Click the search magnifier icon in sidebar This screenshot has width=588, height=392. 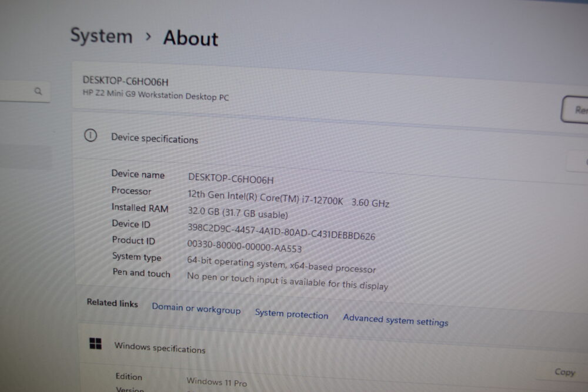[x=38, y=91]
